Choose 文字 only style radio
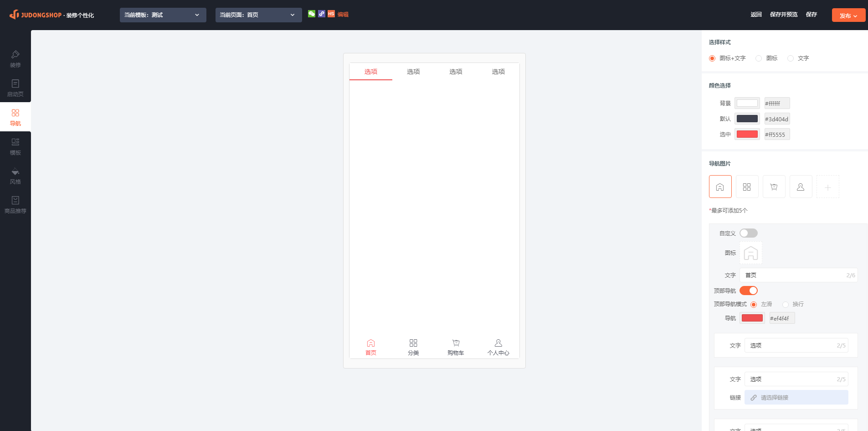 [x=791, y=58]
